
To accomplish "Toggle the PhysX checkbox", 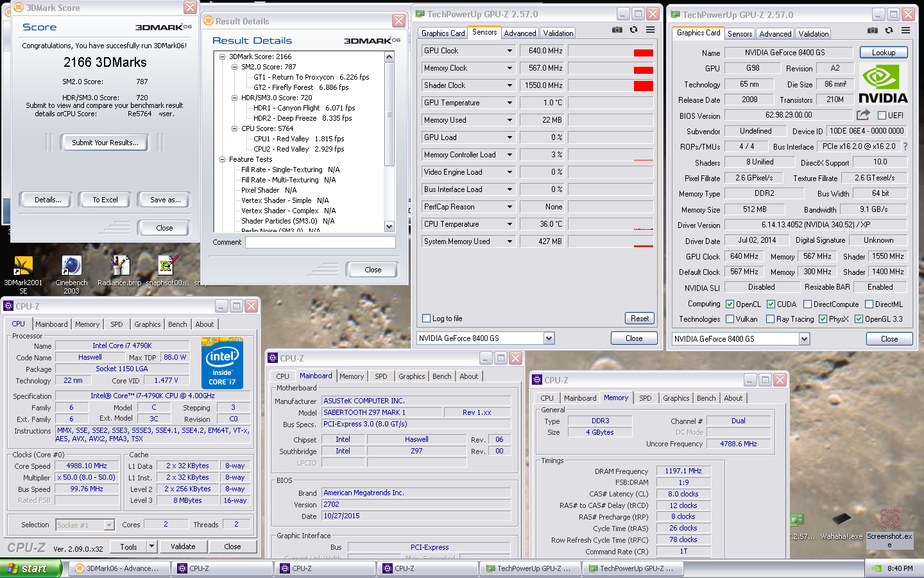I will tap(823, 319).
